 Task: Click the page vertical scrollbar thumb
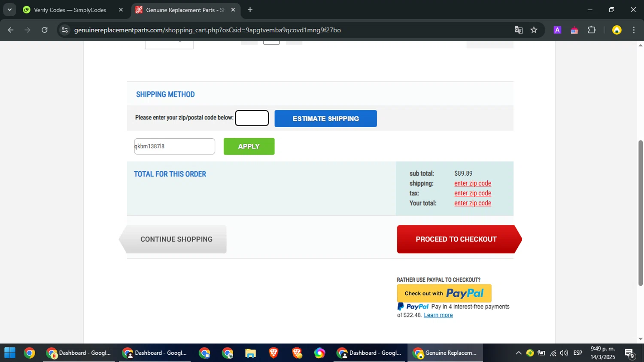(x=641, y=213)
